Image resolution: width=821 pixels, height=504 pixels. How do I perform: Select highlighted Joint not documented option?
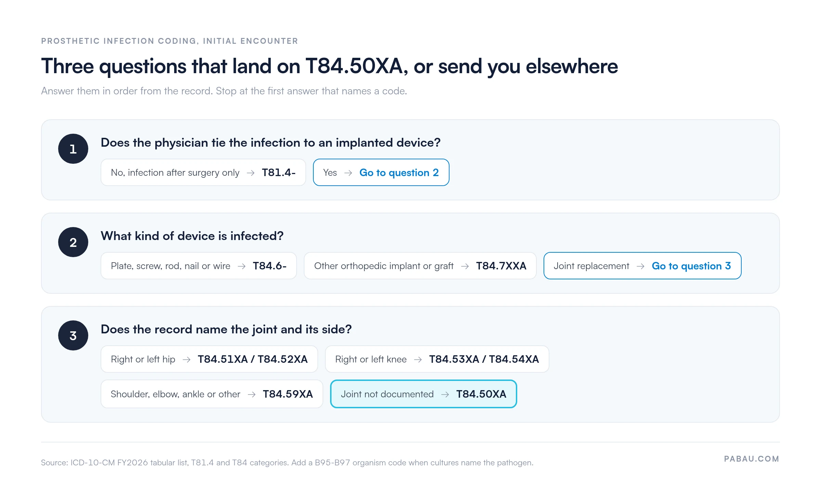pyautogui.click(x=423, y=394)
